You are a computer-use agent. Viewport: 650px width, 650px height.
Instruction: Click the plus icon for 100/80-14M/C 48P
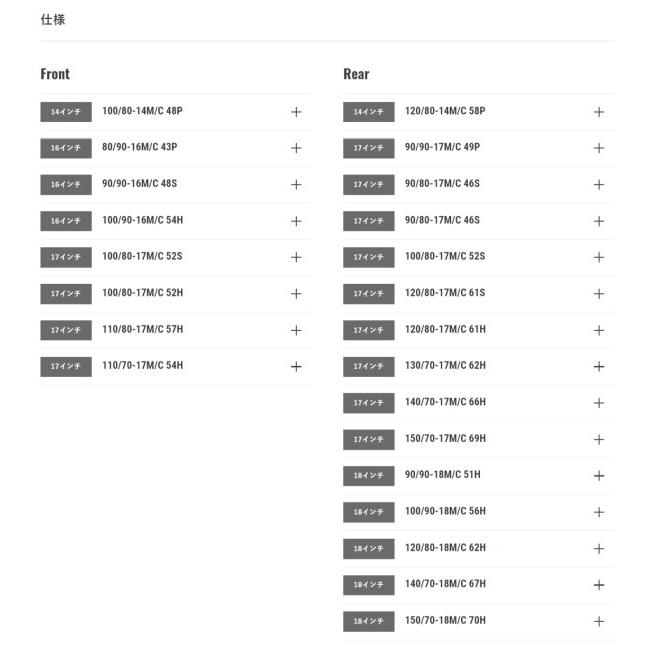[296, 112]
